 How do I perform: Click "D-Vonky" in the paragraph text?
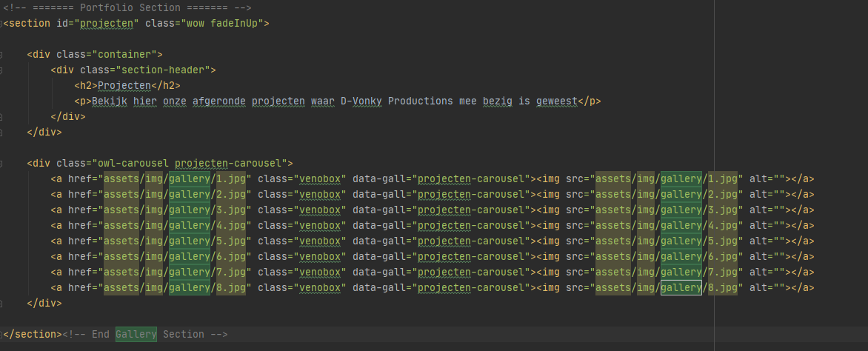361,101
